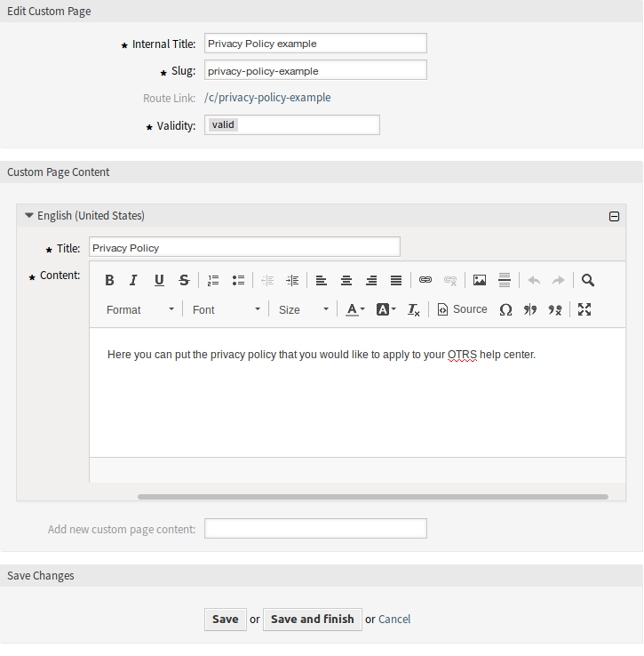This screenshot has width=644, height=656.
Task: Open the Validity selection field
Action: tap(292, 125)
